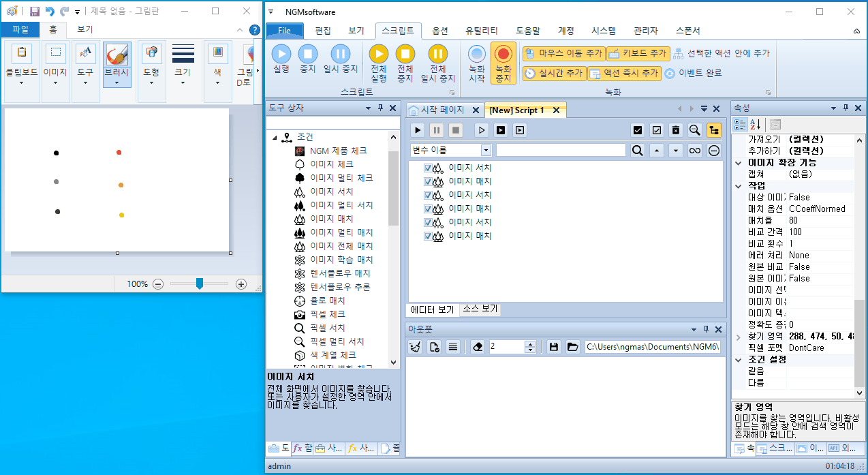Sort 속성 grid alphabetically with A-Z icon

pos(756,124)
